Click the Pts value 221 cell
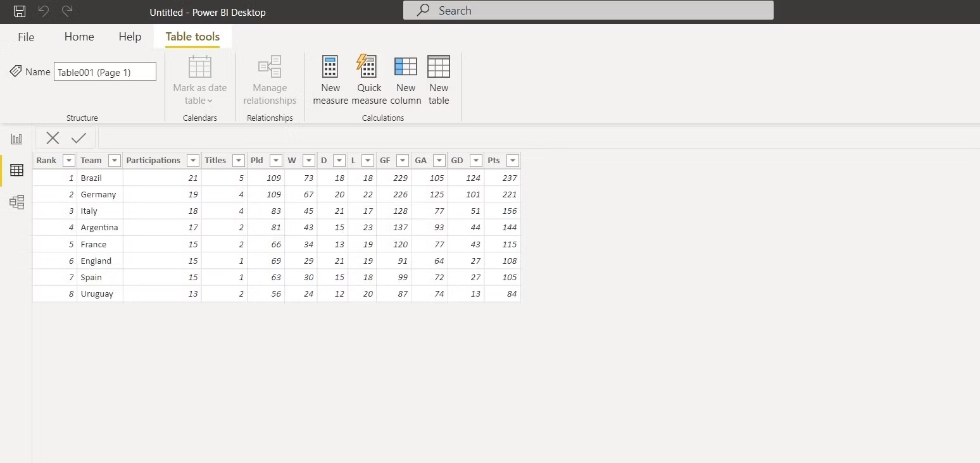This screenshot has width=980, height=463. pos(503,194)
